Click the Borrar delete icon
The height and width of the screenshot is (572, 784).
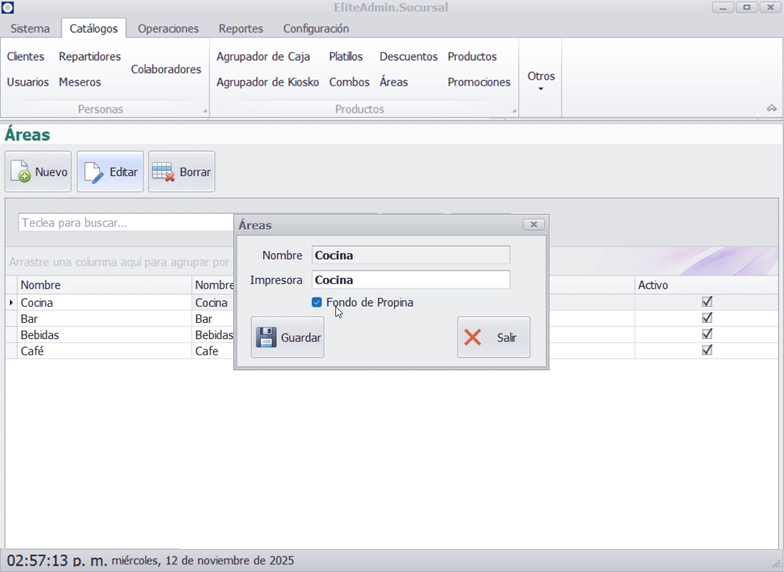click(164, 172)
